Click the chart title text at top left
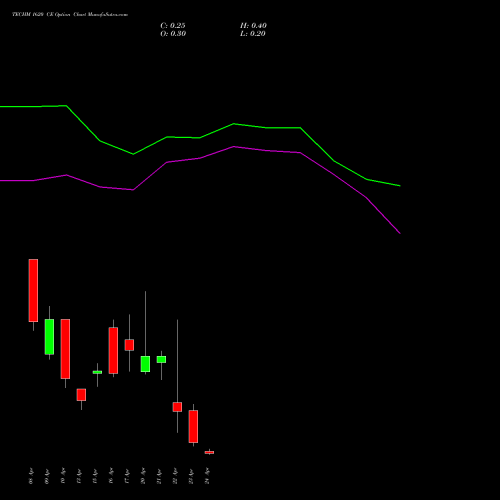 (x=70, y=15)
